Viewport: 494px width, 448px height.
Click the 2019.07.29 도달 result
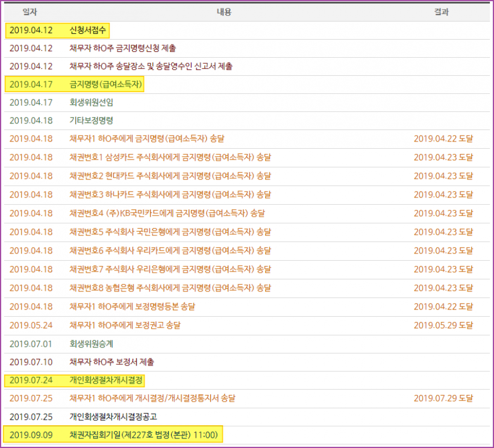point(443,399)
